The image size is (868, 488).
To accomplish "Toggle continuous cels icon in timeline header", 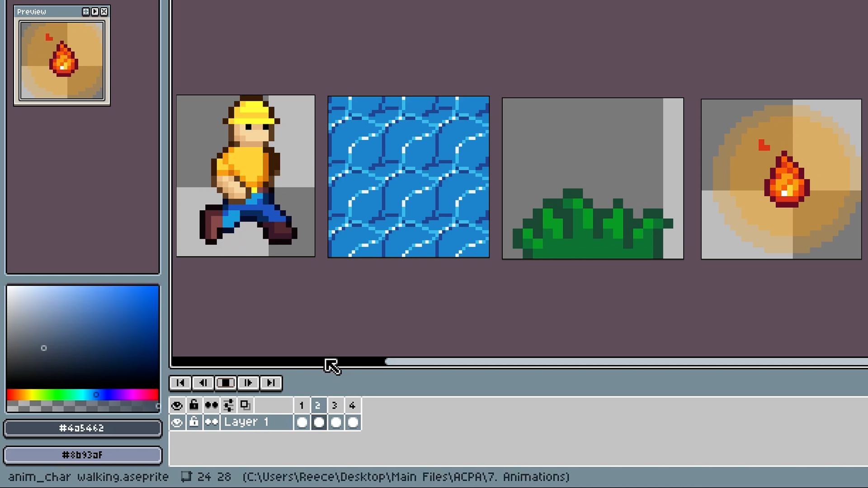I will coord(211,405).
